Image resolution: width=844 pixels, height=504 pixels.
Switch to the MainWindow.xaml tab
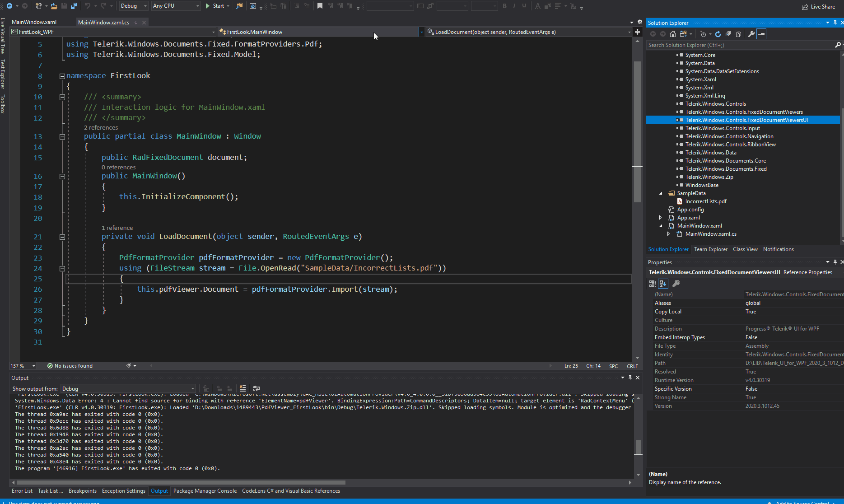pos(34,22)
